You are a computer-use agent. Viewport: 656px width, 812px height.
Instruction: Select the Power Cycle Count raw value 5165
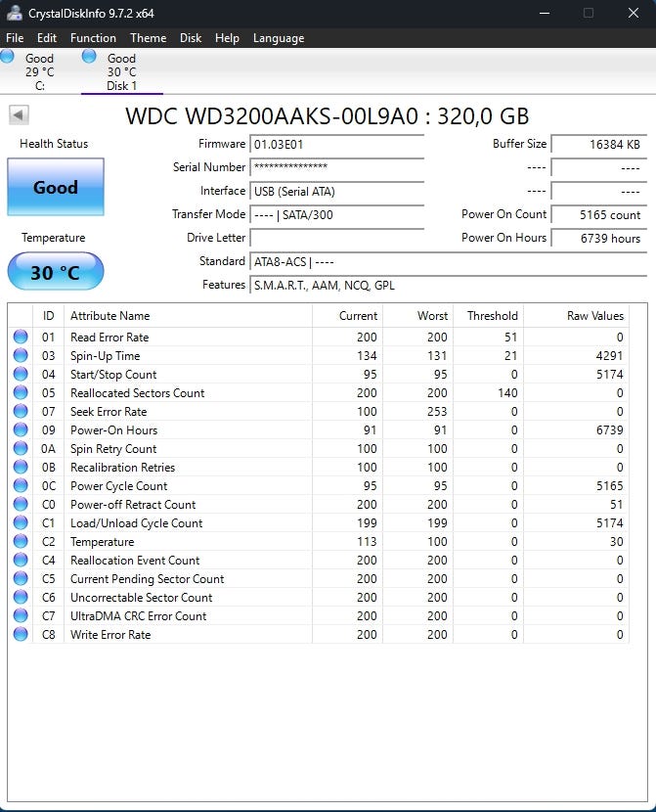(609, 486)
